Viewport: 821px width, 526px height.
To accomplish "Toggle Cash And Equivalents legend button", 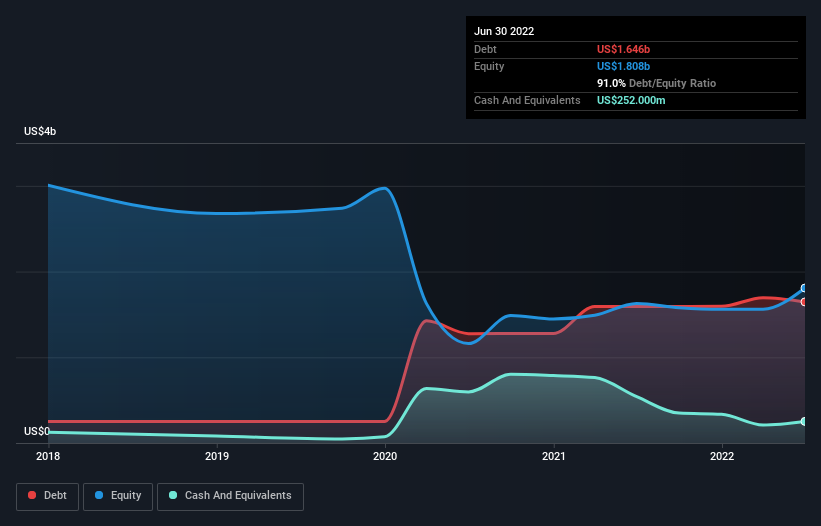I will tap(230, 496).
